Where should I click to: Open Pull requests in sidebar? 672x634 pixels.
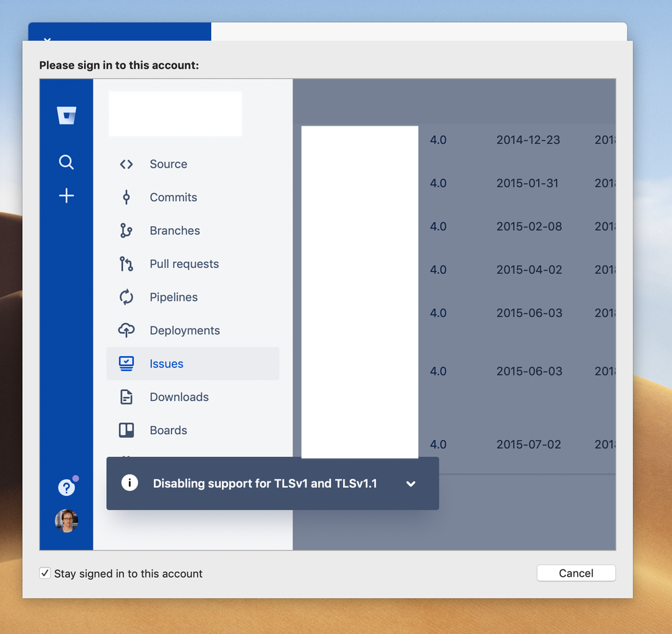(193, 264)
